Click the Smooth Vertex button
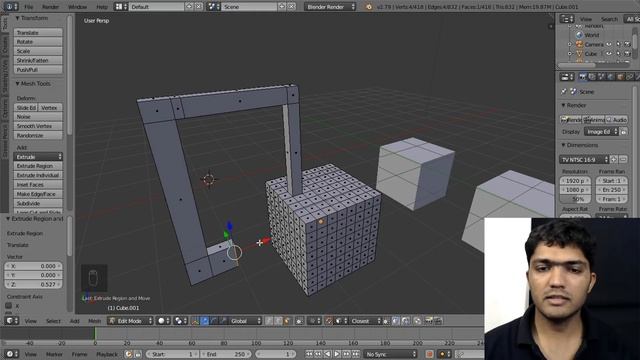 coord(38,126)
